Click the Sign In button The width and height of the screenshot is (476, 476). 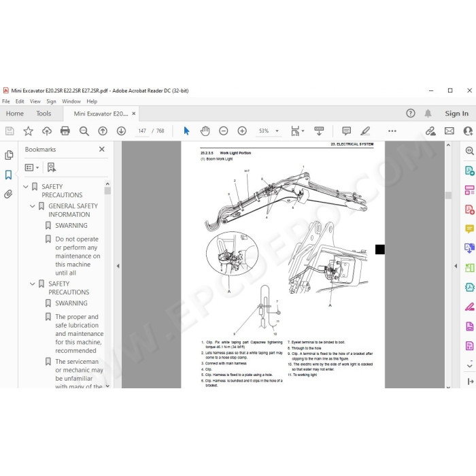[456, 114]
